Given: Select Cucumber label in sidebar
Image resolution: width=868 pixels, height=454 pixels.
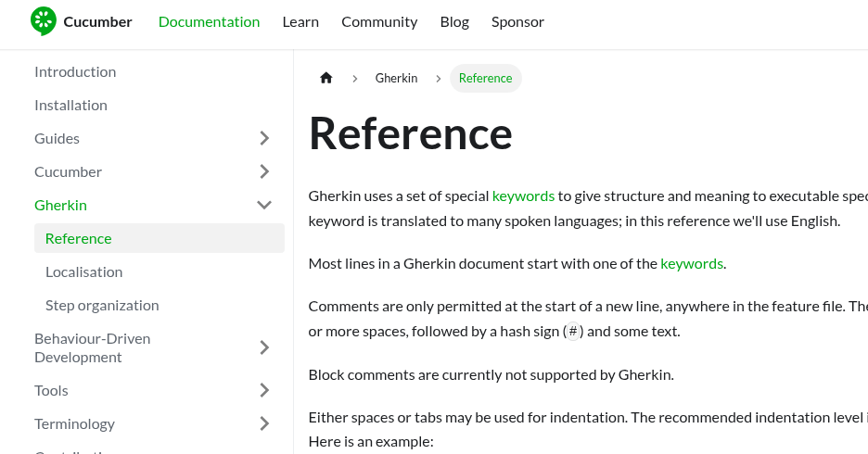Looking at the screenshot, I should [68, 172].
